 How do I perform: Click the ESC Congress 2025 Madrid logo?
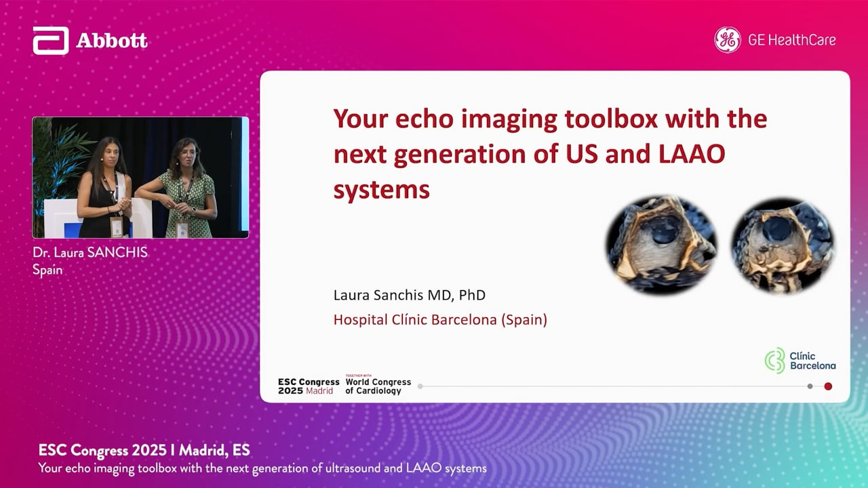[308, 386]
